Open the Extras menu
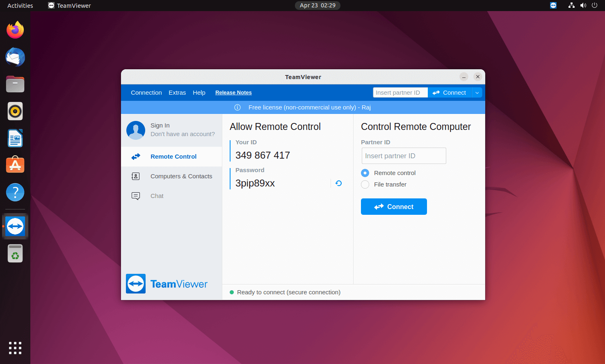 pyautogui.click(x=177, y=93)
